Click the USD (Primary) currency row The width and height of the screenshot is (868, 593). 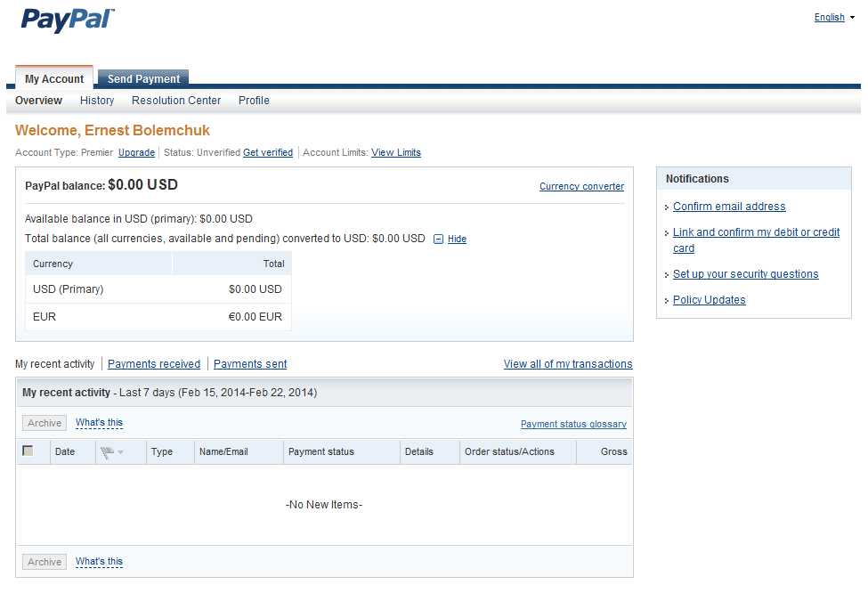click(158, 289)
